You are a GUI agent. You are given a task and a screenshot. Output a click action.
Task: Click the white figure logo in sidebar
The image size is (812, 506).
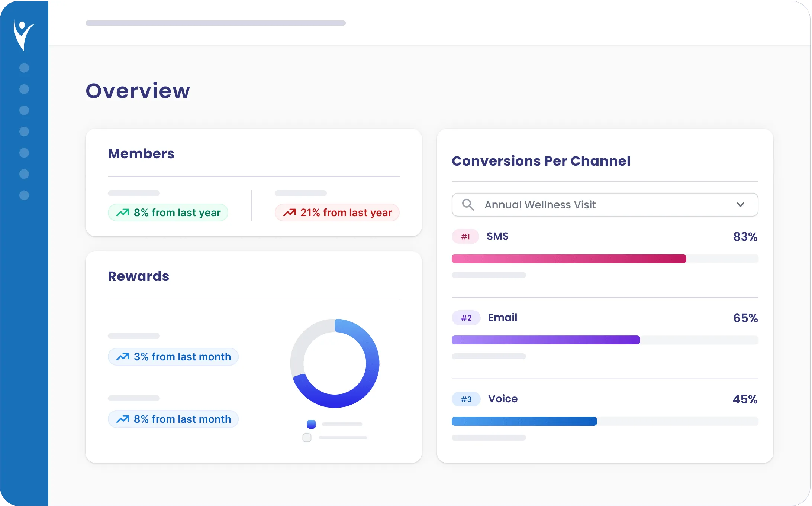24,35
